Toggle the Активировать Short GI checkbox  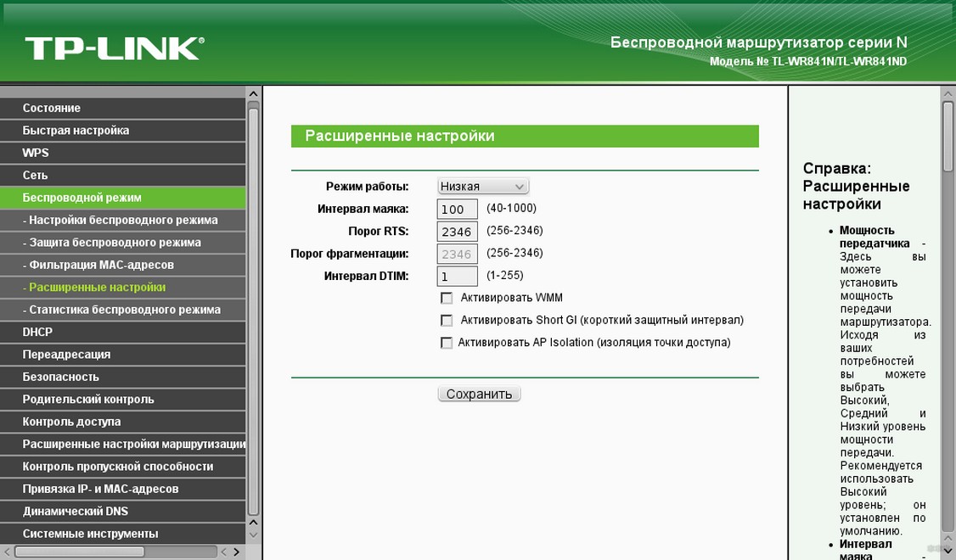click(x=447, y=321)
